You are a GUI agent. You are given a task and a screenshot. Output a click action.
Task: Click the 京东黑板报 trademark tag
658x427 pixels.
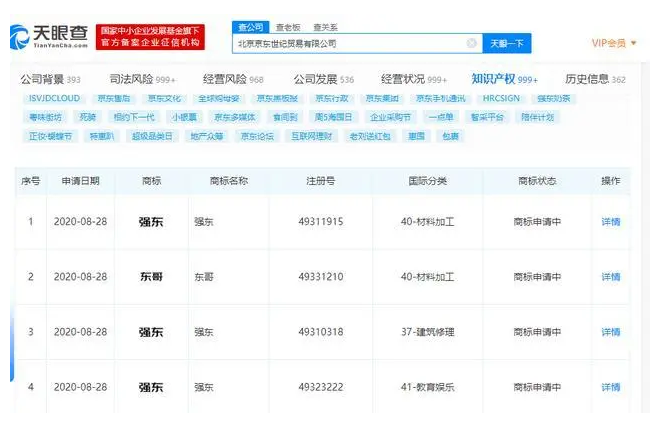tap(277, 99)
